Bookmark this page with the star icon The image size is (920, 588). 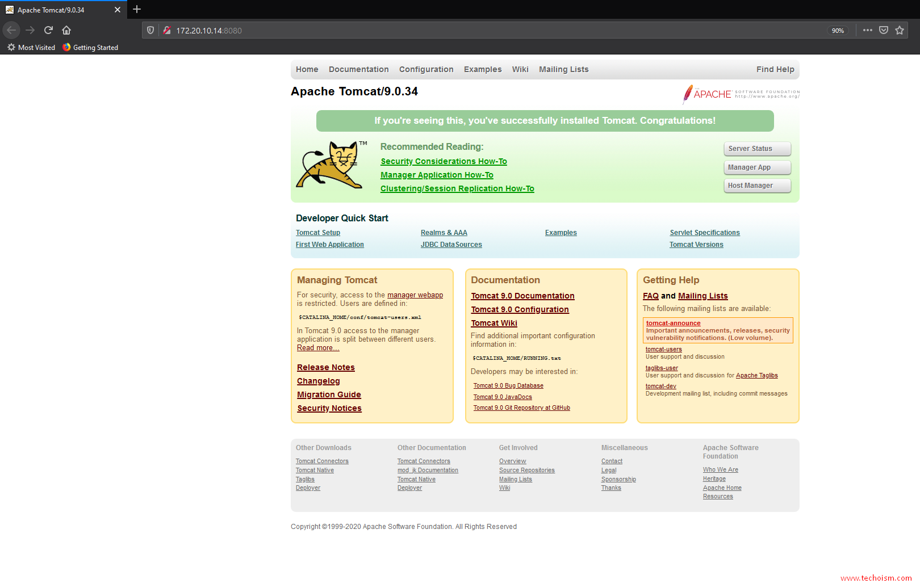point(900,30)
